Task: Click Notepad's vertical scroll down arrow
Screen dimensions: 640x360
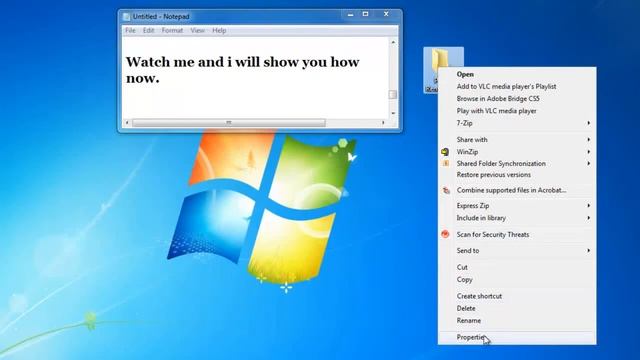Action: (393, 113)
